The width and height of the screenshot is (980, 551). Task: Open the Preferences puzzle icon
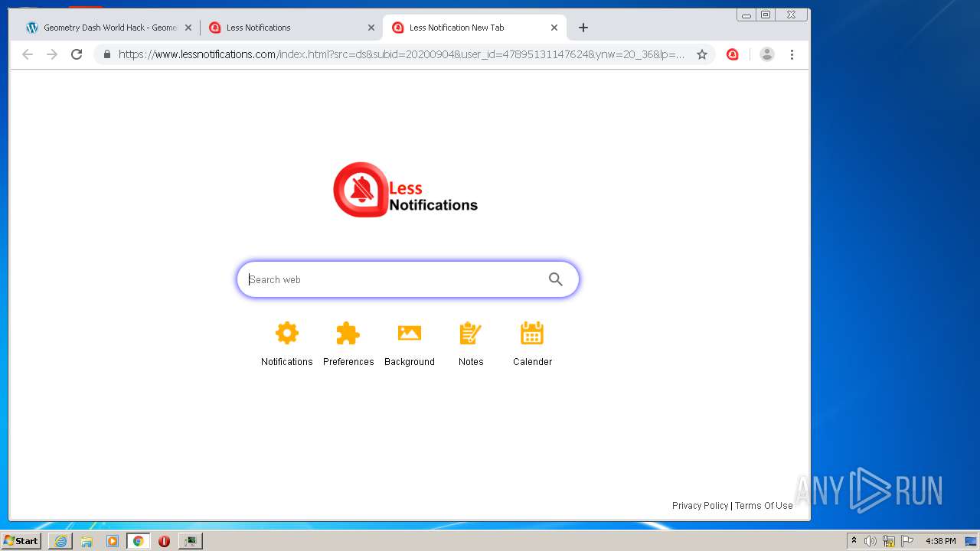point(348,333)
